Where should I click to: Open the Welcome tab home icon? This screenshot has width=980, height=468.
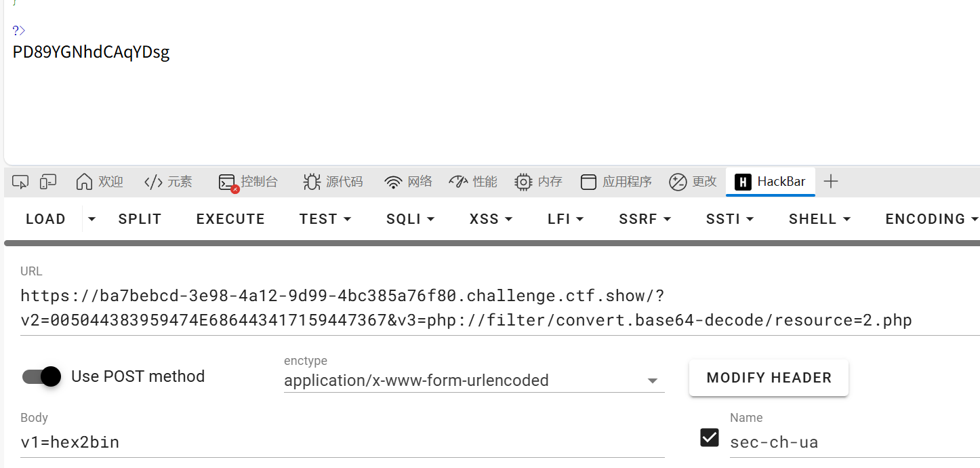coord(85,182)
